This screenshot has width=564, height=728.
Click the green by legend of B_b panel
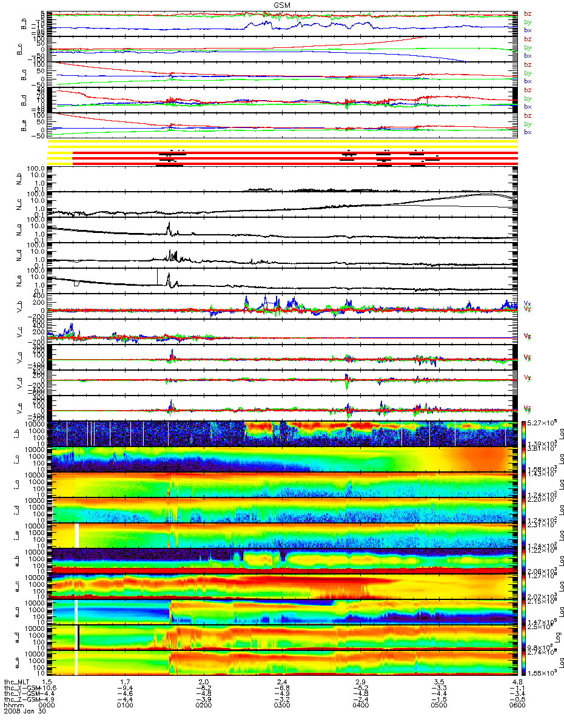[528, 22]
